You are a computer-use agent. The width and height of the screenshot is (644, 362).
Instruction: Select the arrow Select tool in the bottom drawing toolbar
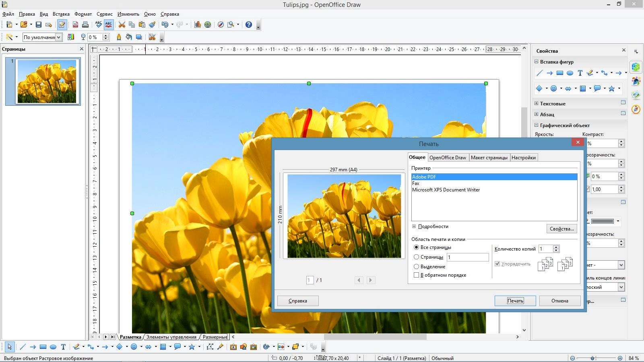pyautogui.click(x=10, y=347)
